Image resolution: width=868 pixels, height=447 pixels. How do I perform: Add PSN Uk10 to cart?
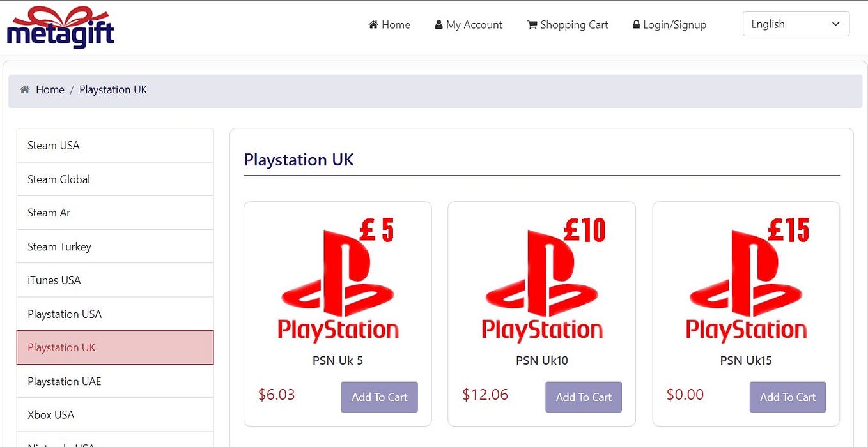click(584, 397)
